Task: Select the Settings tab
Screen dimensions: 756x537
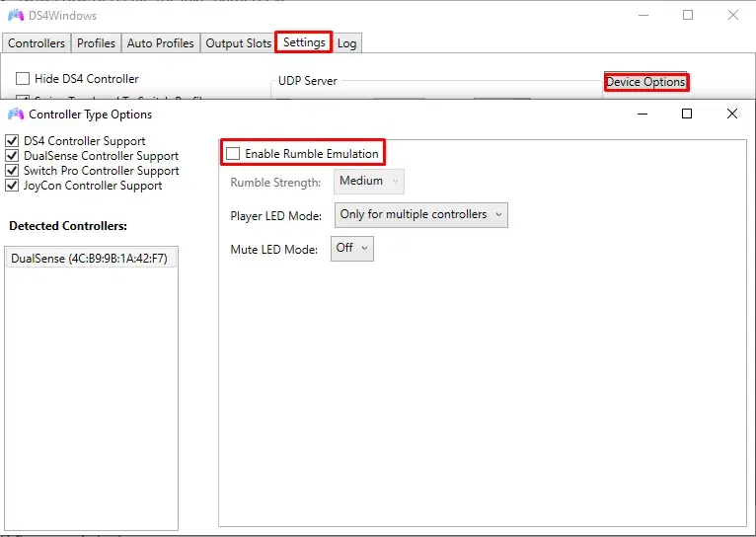Action: (x=304, y=42)
